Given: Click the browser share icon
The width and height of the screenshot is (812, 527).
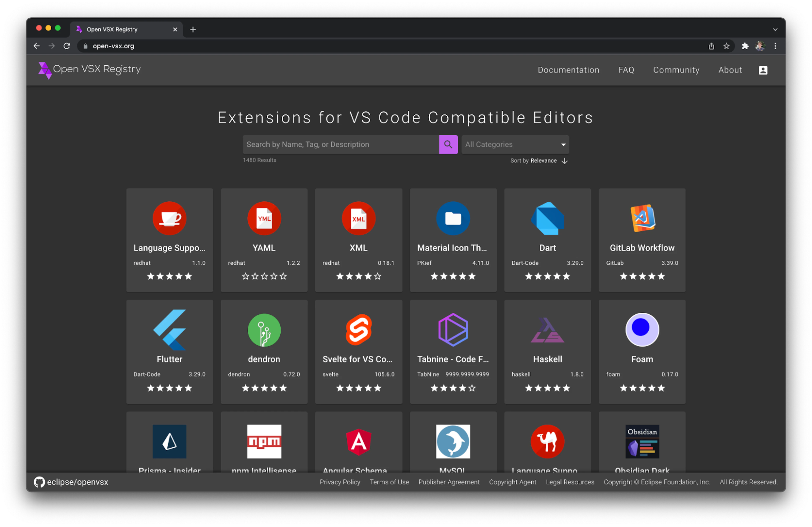Looking at the screenshot, I should click(711, 46).
